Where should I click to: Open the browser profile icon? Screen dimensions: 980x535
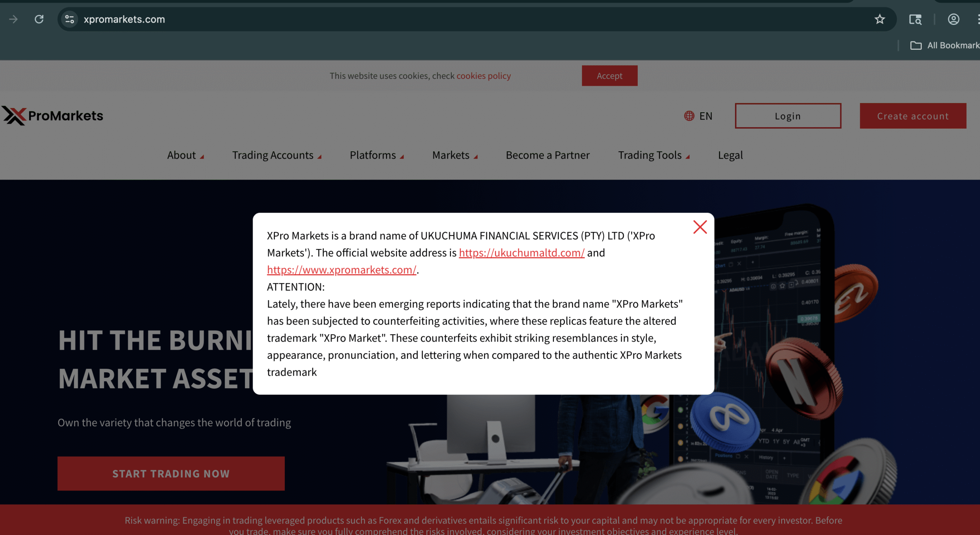(953, 19)
